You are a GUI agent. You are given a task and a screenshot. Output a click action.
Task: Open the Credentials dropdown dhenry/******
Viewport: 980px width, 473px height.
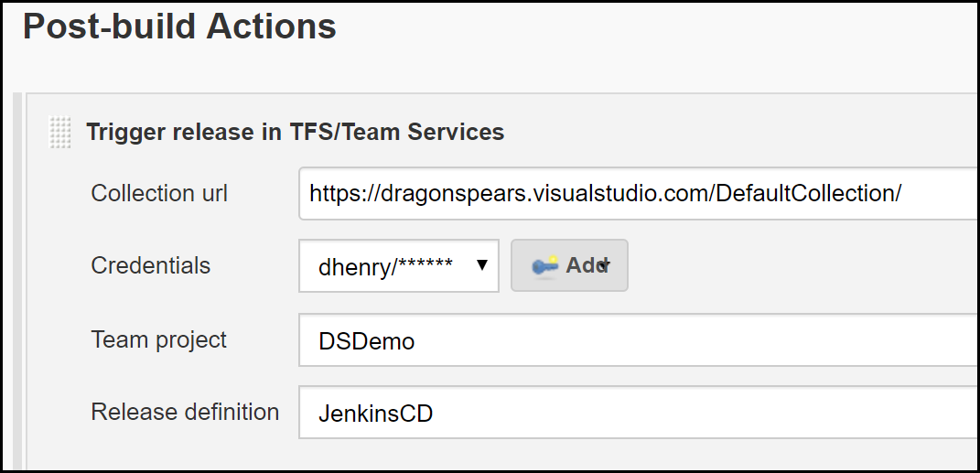[x=399, y=265]
